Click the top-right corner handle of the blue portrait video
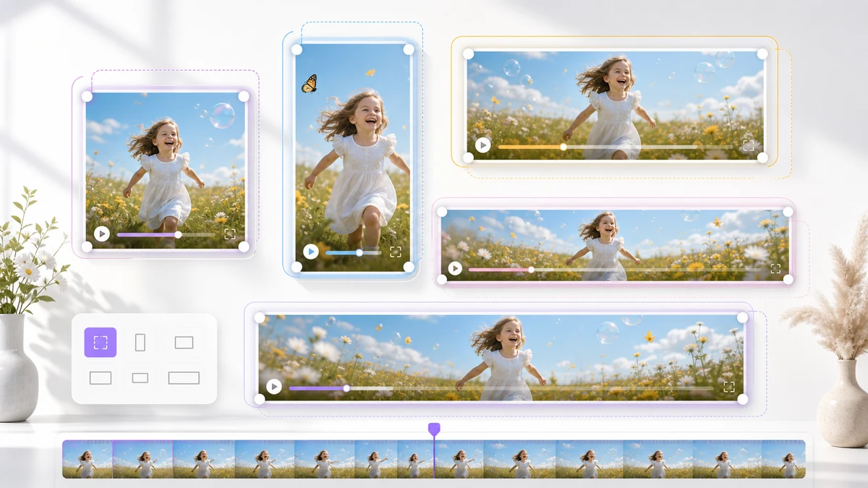This screenshot has height=488, width=868. [x=409, y=49]
